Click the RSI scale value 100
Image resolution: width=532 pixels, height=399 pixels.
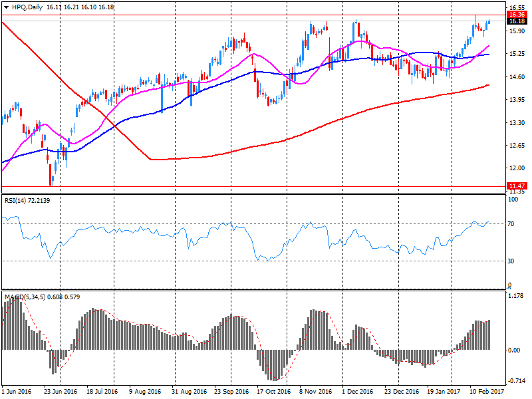click(513, 199)
